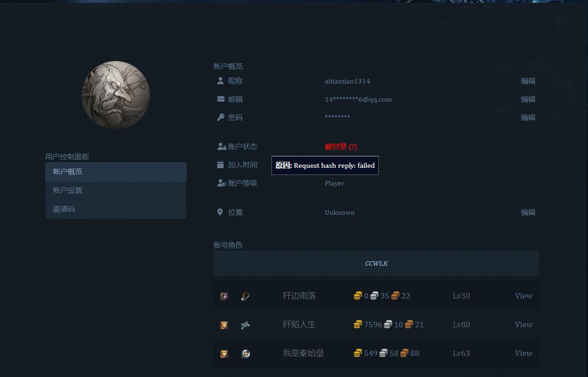Screen dimensions: 588x377
Task: Click the location pin icon next to 位置
Action: 220,212
